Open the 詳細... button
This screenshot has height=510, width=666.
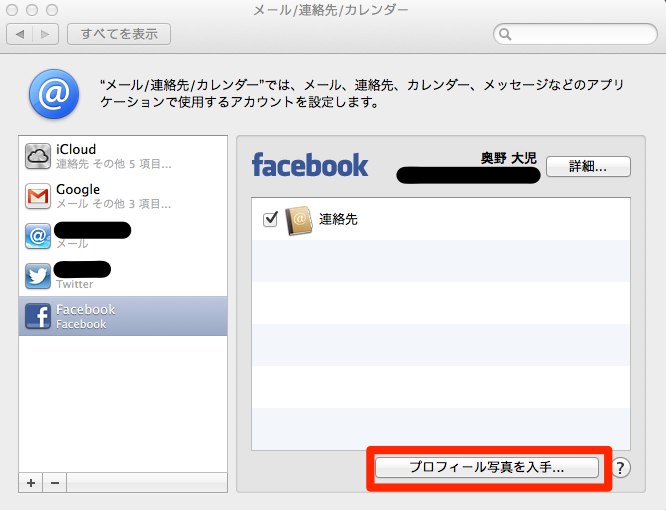tap(588, 166)
